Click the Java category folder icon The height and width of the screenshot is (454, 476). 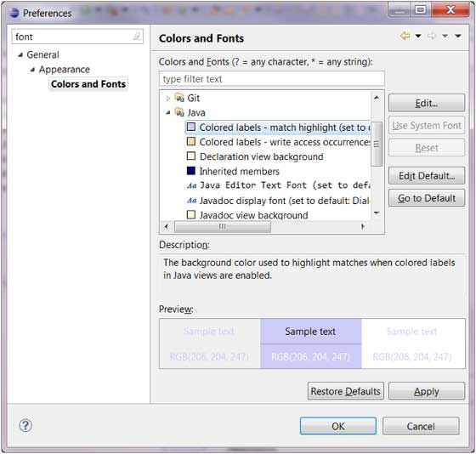coord(179,112)
